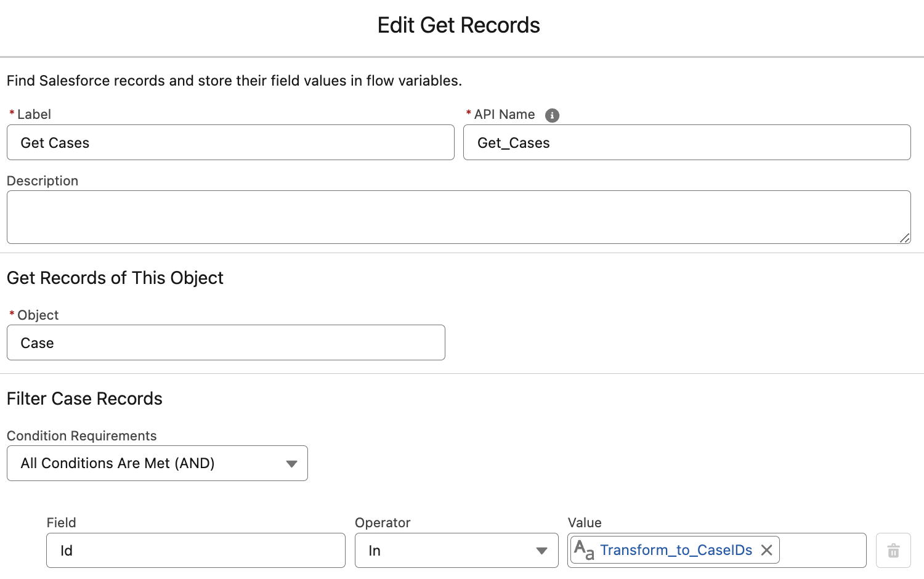The image size is (924, 579).
Task: Click the resize handle on Description box
Action: pyautogui.click(x=904, y=239)
